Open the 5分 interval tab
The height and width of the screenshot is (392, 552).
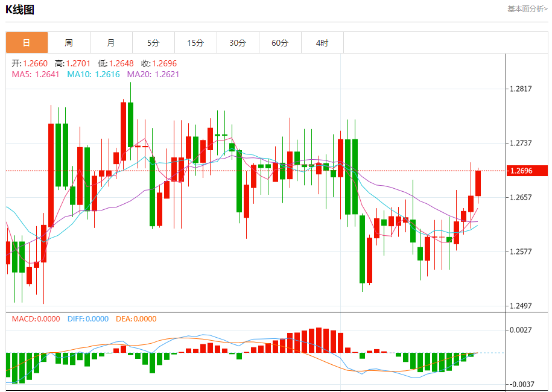tap(153, 43)
